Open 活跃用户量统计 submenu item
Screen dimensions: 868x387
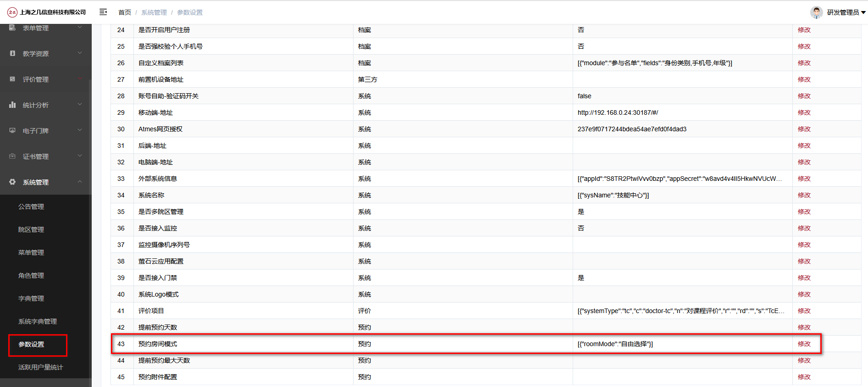pyautogui.click(x=41, y=367)
